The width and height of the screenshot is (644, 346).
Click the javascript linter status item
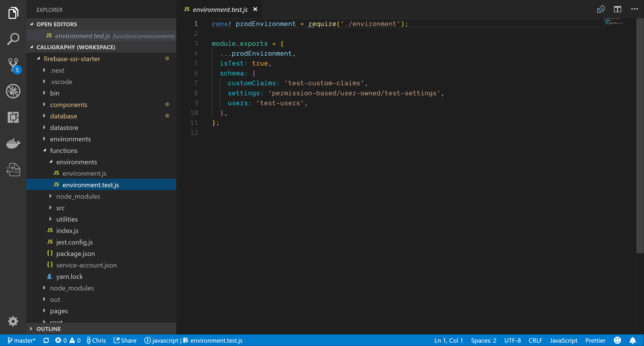pyautogui.click(x=161, y=340)
